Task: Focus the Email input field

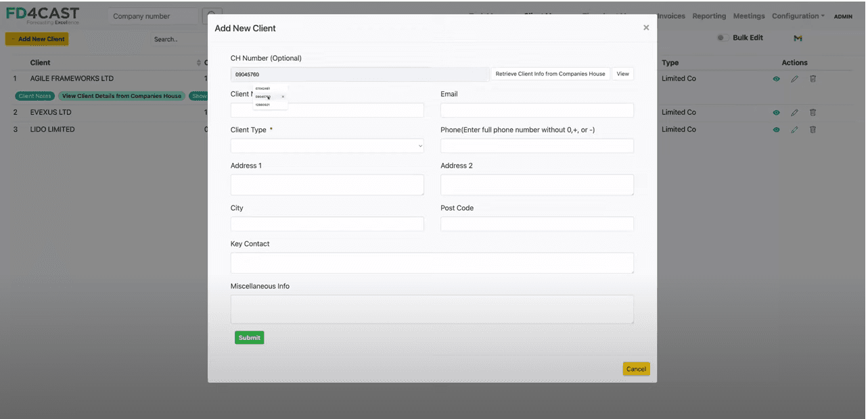Action: (537, 110)
